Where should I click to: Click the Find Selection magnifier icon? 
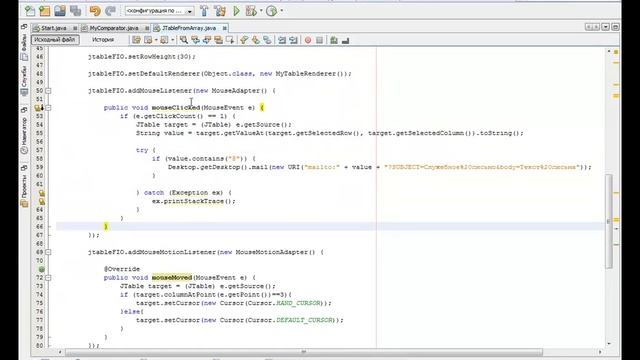[184, 40]
